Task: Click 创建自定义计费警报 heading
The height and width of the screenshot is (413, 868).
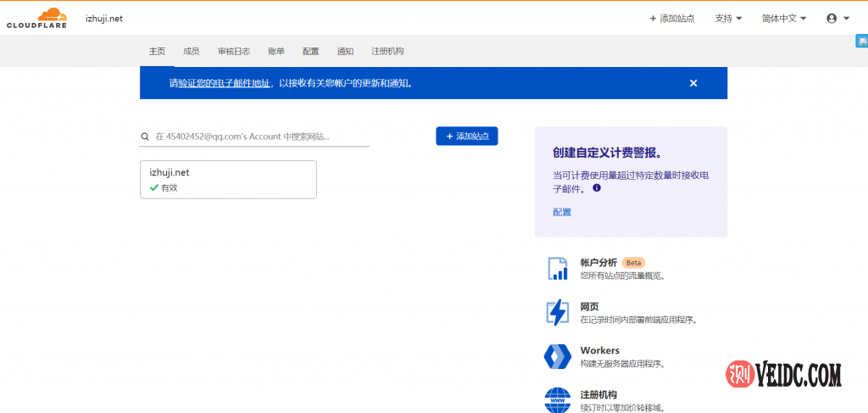Action: pyautogui.click(x=608, y=153)
